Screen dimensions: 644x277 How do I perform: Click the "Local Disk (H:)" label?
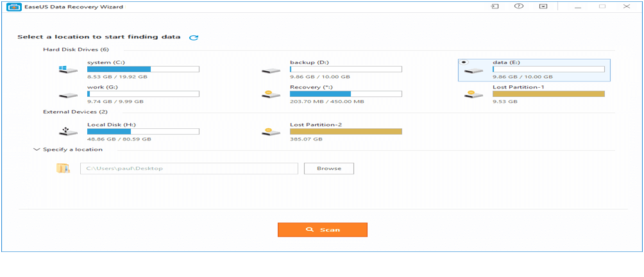coord(112,124)
